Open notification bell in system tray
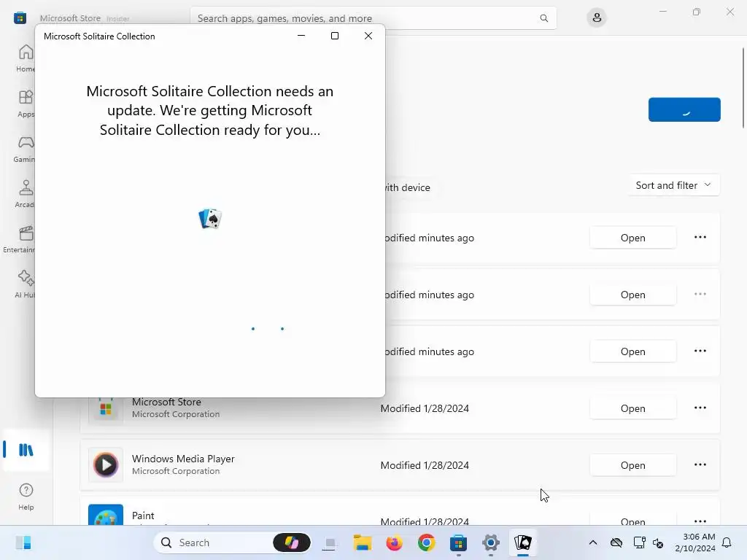This screenshot has width=747, height=560. tap(727, 542)
